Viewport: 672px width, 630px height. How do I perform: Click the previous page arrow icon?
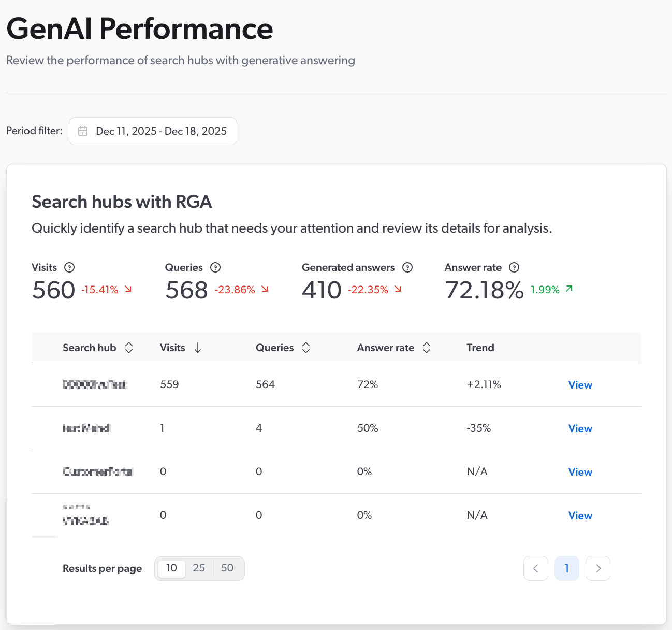(536, 568)
